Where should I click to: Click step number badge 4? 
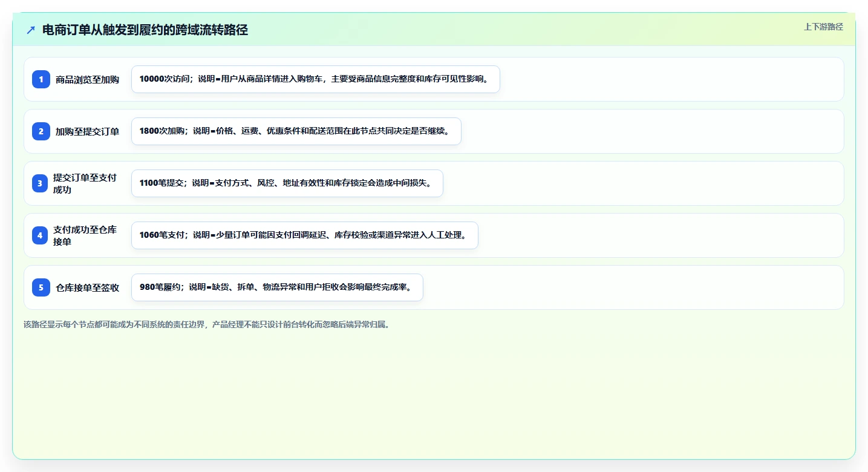pyautogui.click(x=40, y=235)
